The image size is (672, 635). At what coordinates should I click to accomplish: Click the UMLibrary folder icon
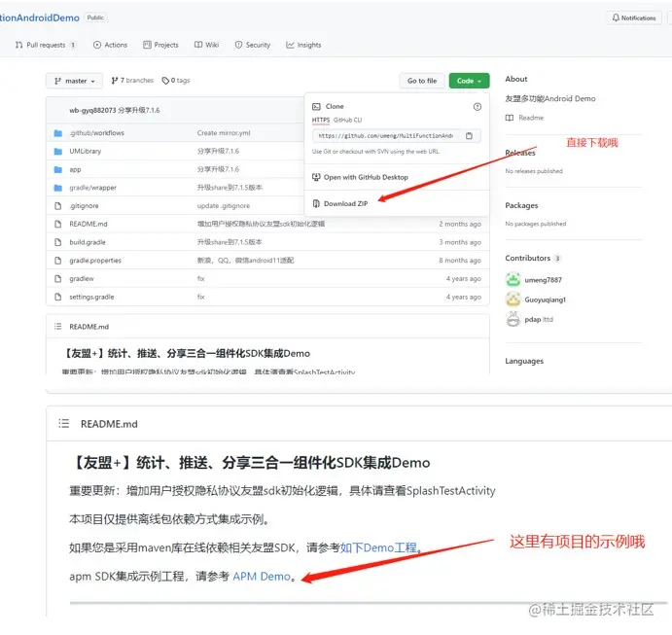coord(58,152)
